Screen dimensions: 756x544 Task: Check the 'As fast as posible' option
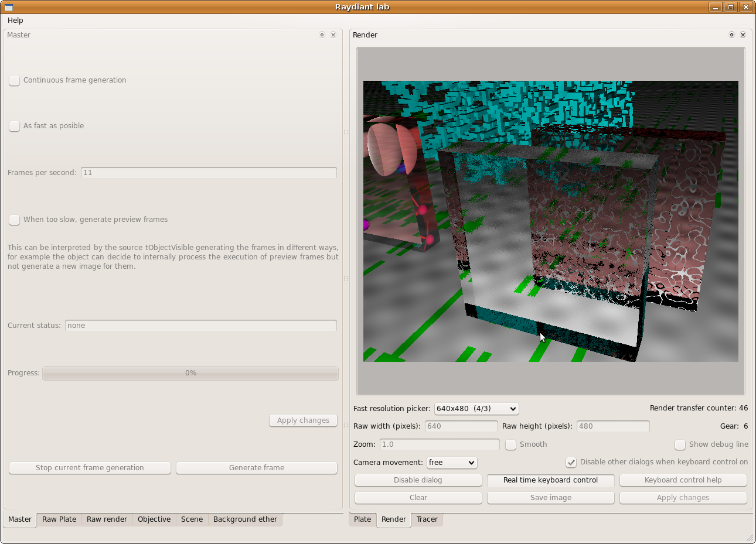(x=15, y=126)
